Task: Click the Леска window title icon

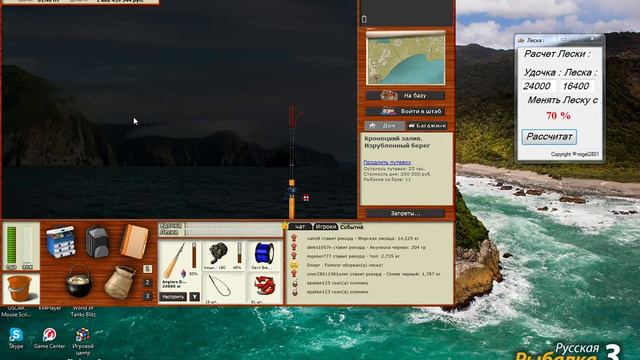Action: coord(521,40)
